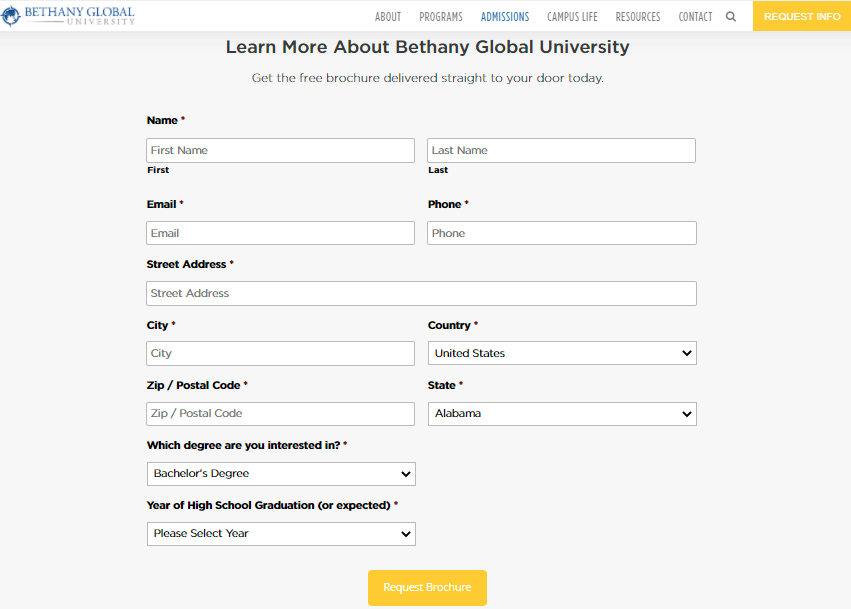This screenshot has height=609, width=851.
Task: Open the Admissions menu
Action: pos(505,17)
